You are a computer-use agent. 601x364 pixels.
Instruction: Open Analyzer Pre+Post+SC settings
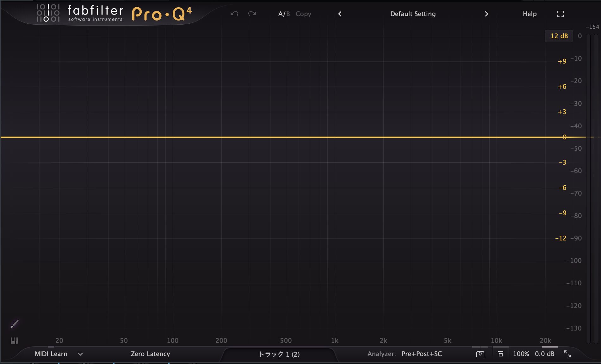pyautogui.click(x=422, y=354)
